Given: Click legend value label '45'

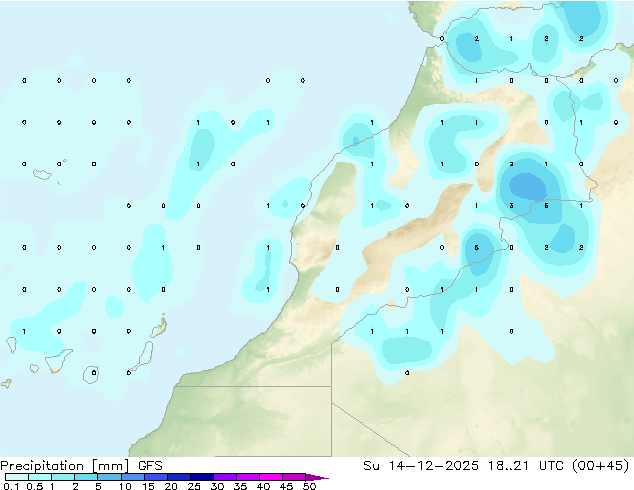Looking at the screenshot, I should (286, 486).
